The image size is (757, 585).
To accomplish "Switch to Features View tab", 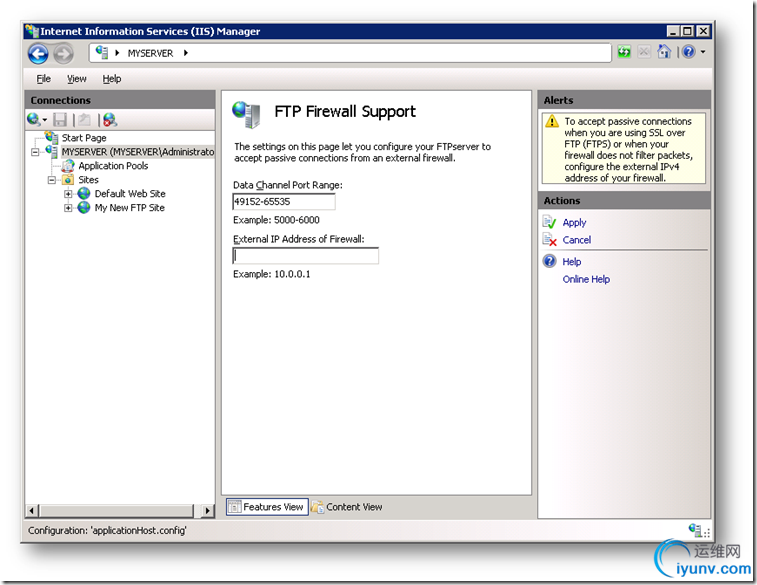I will click(x=267, y=507).
